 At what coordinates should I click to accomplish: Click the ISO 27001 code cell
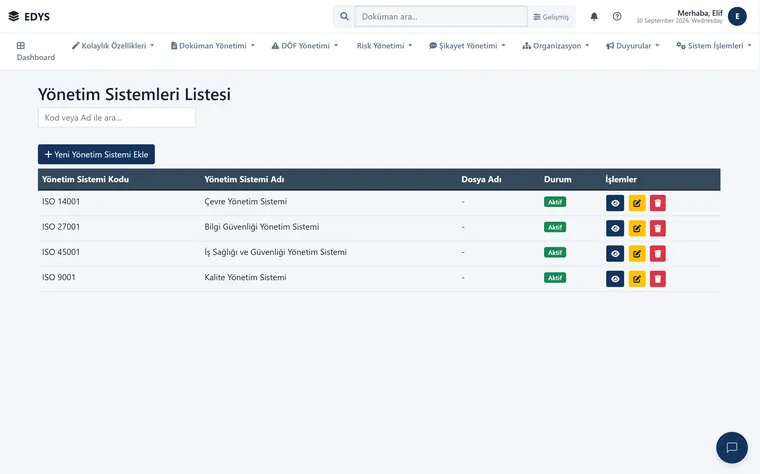click(x=61, y=227)
